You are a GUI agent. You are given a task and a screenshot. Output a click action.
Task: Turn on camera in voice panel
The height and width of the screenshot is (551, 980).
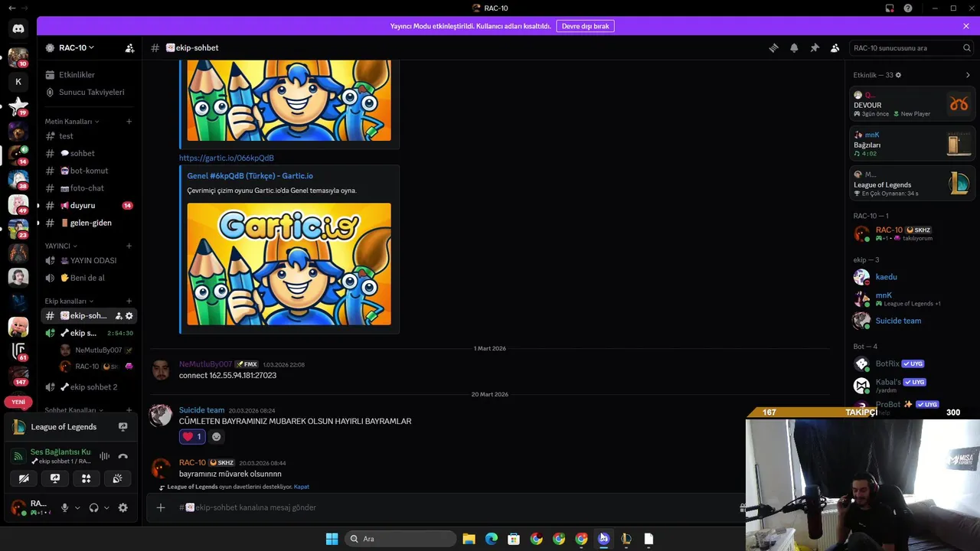24,478
